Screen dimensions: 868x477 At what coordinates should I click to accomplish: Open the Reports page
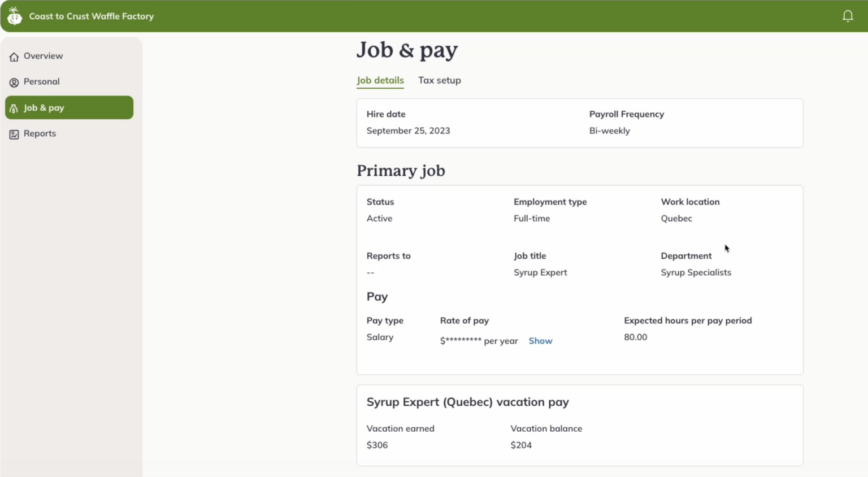(x=40, y=133)
